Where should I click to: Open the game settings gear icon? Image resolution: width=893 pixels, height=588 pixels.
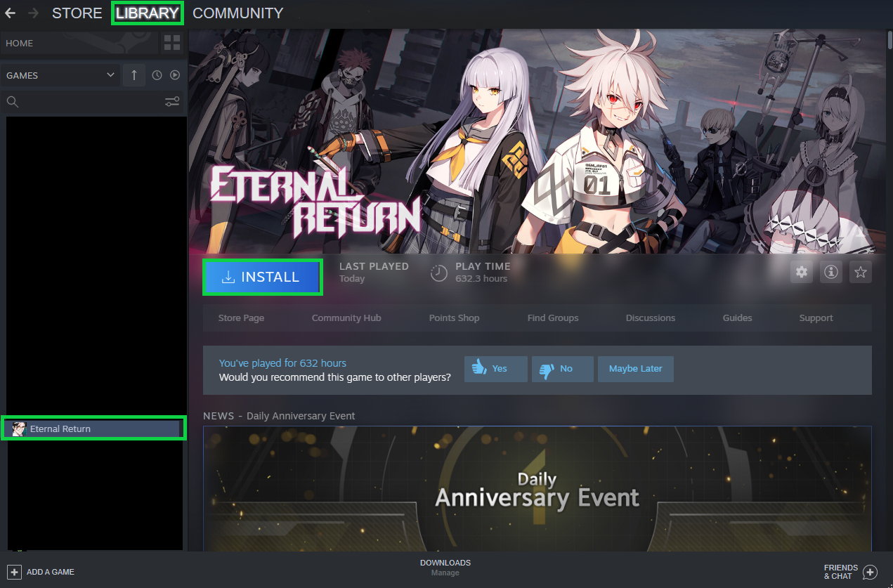(802, 273)
